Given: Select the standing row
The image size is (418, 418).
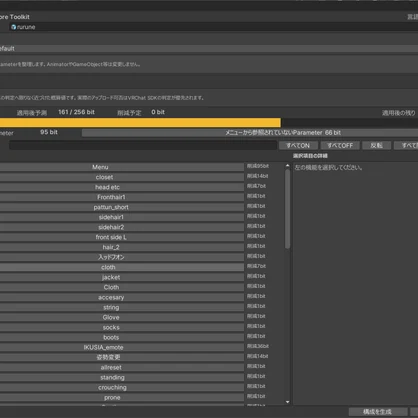Looking at the screenshot, I should [x=122, y=377].
